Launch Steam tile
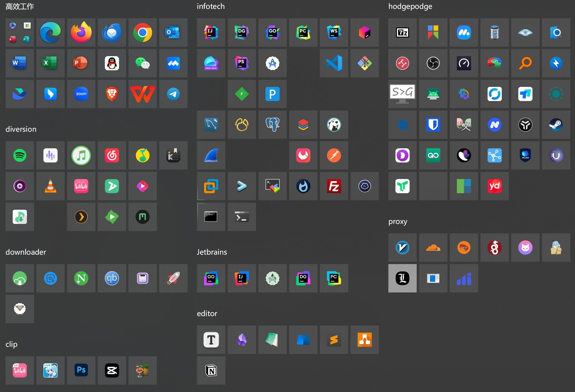The height and width of the screenshot is (392, 575). [556, 125]
